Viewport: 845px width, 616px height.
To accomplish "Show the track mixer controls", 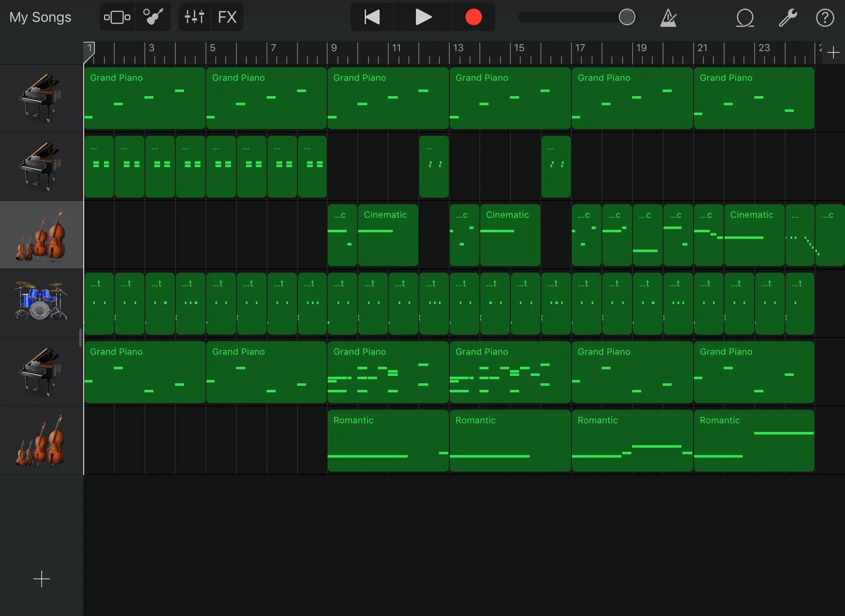I will click(194, 17).
